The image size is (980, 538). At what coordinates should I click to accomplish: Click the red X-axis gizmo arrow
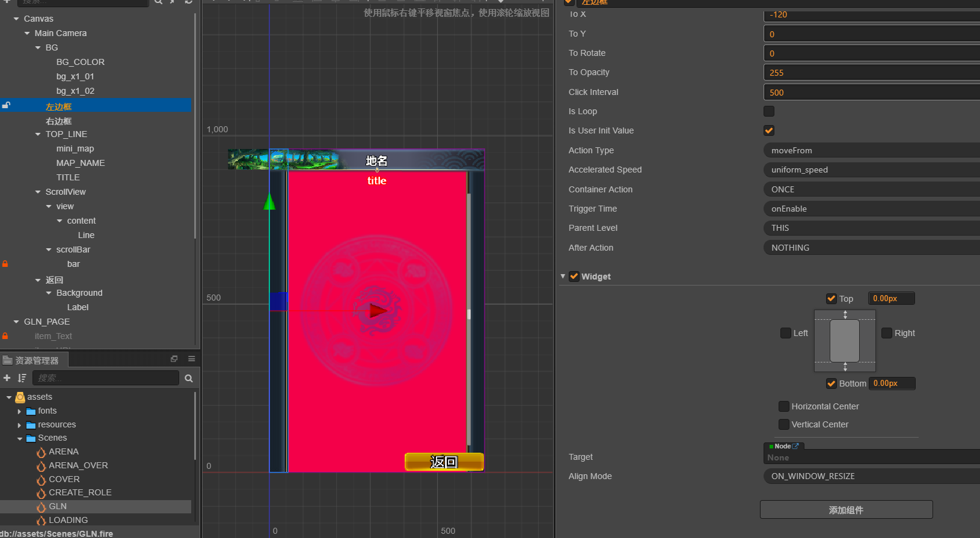coord(379,311)
